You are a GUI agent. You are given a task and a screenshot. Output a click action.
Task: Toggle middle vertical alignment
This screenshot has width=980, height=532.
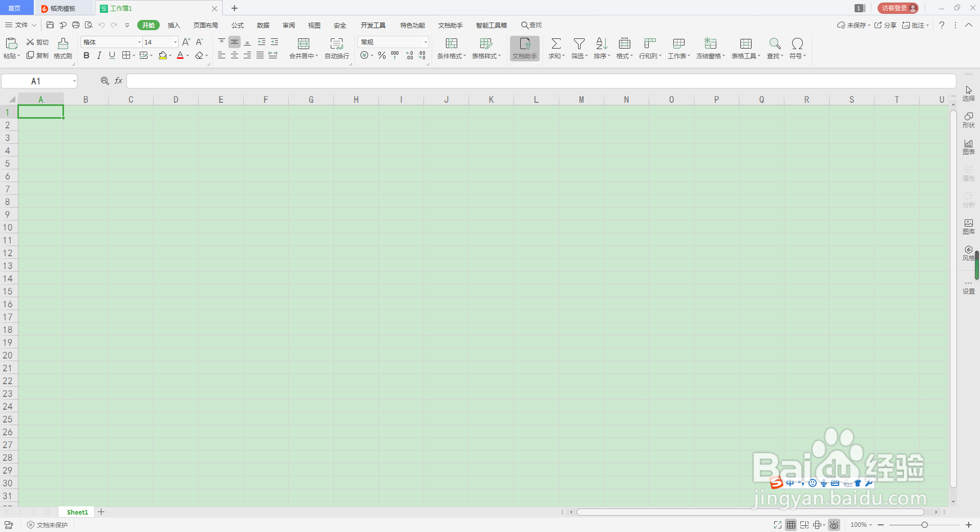tap(235, 42)
